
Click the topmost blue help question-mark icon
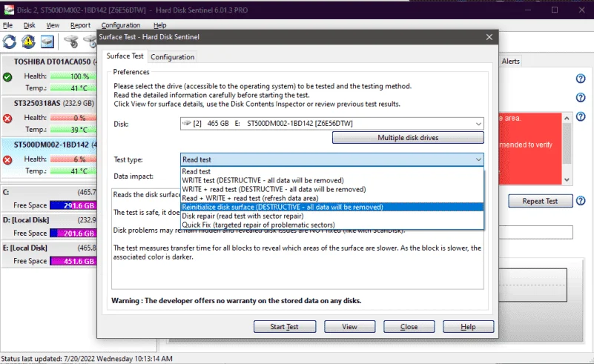[x=581, y=79]
